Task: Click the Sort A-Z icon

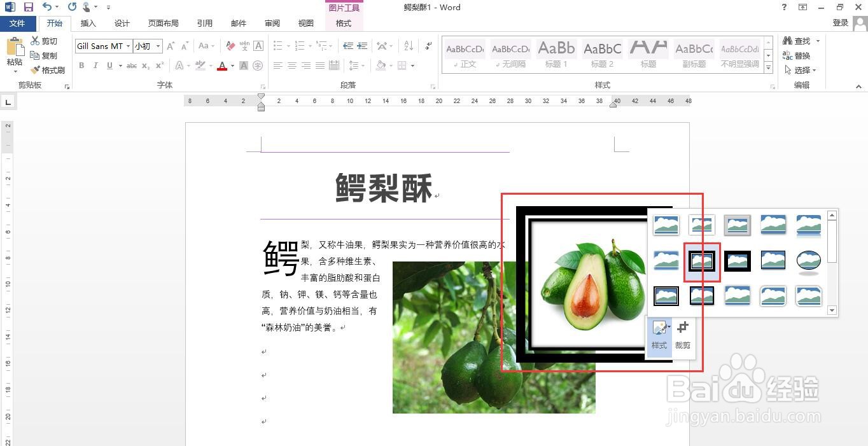Action: point(409,46)
